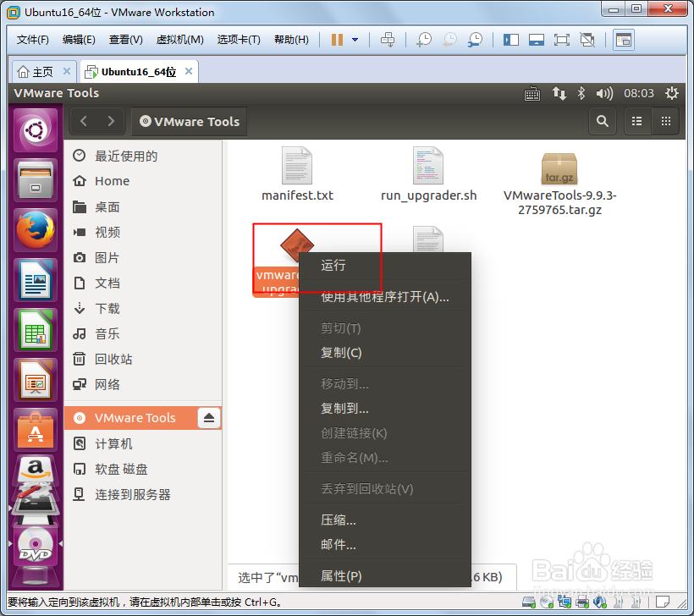Select the manifest.txt file

coord(297,175)
